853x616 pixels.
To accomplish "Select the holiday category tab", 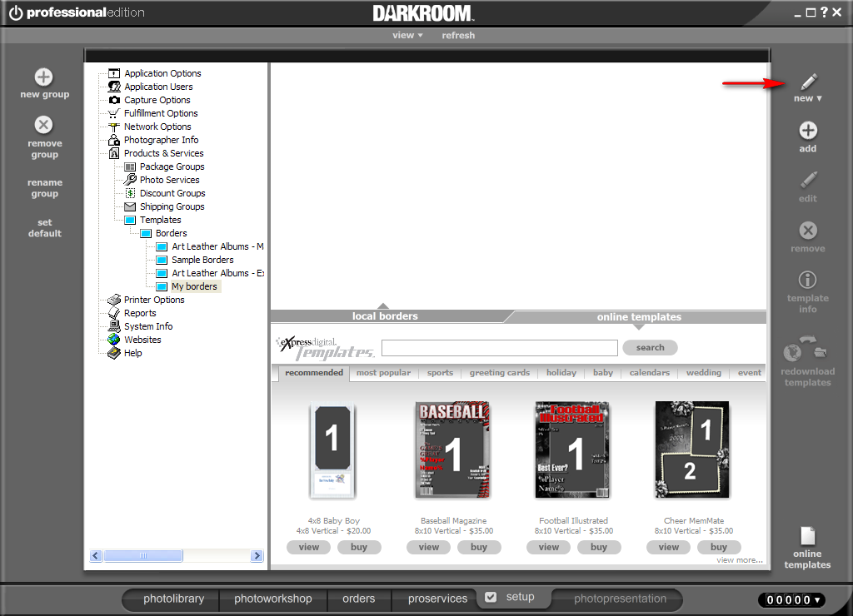I will 561,372.
